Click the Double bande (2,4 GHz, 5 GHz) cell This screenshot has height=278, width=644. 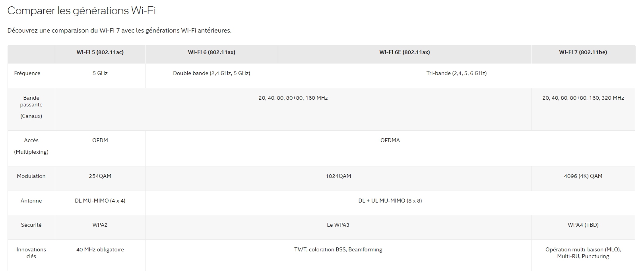coord(211,73)
